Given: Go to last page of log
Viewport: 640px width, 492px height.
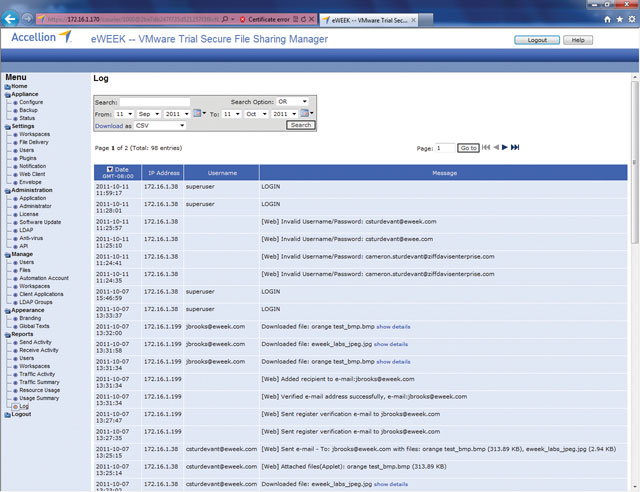Looking at the screenshot, I should tap(515, 147).
